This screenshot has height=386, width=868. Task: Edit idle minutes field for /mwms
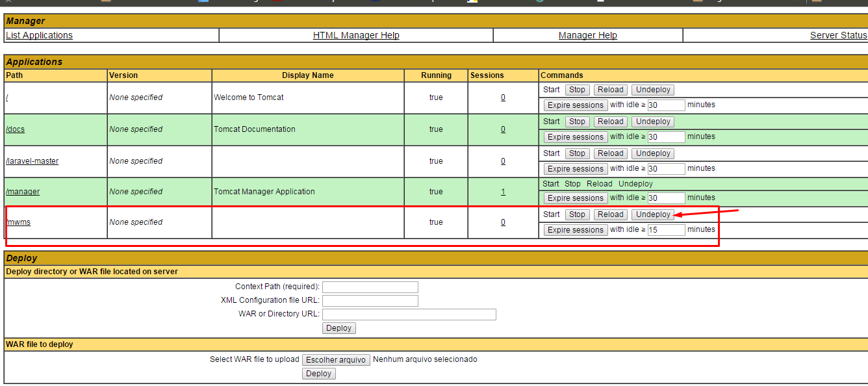pyautogui.click(x=667, y=230)
